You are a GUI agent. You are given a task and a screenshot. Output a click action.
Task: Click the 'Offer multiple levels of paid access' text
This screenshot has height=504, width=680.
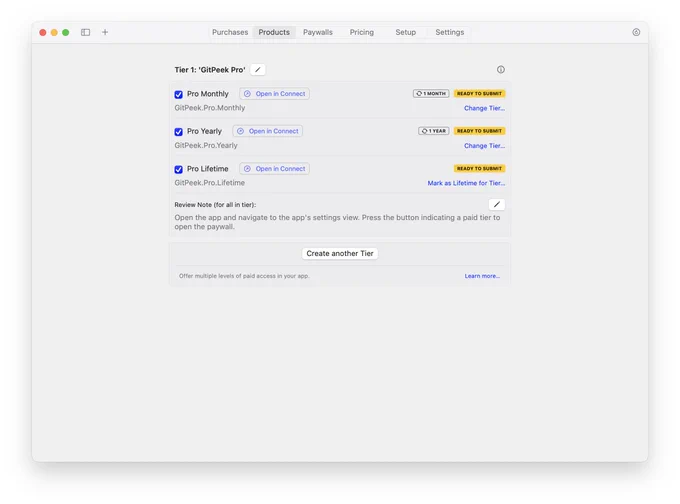pyautogui.click(x=244, y=276)
